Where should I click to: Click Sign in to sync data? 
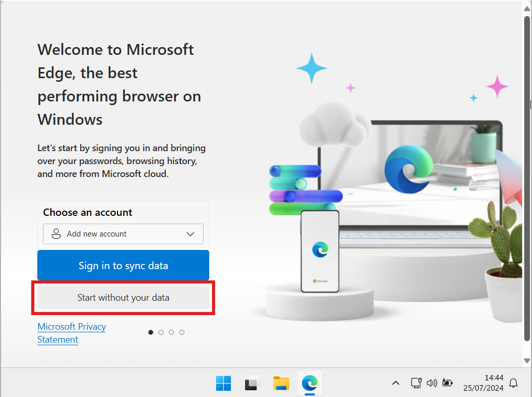click(123, 266)
